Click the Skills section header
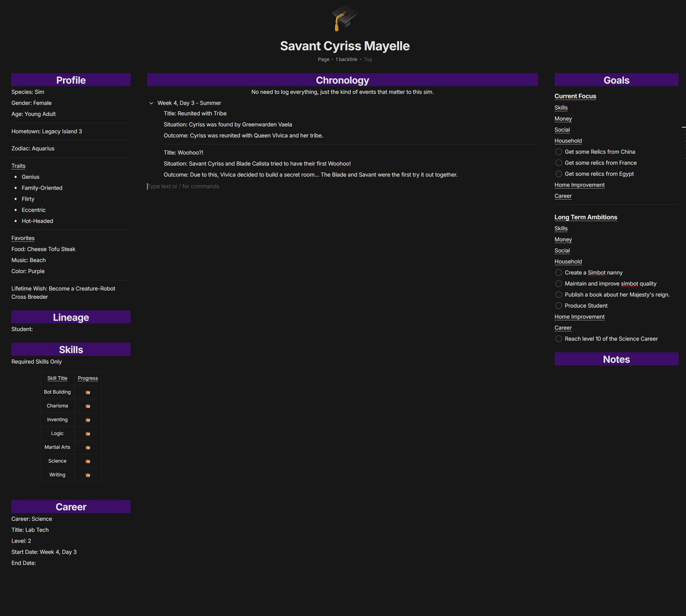Viewport: 686px width, 616px height. click(71, 349)
